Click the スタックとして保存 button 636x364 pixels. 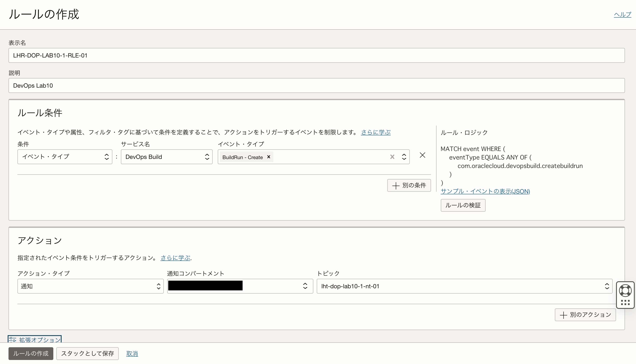point(87,353)
